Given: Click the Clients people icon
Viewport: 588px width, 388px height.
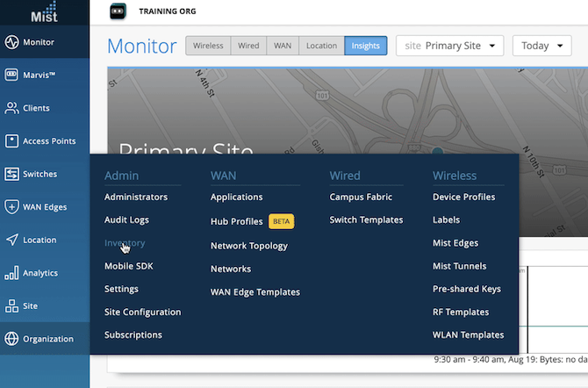Looking at the screenshot, I should point(11,108).
